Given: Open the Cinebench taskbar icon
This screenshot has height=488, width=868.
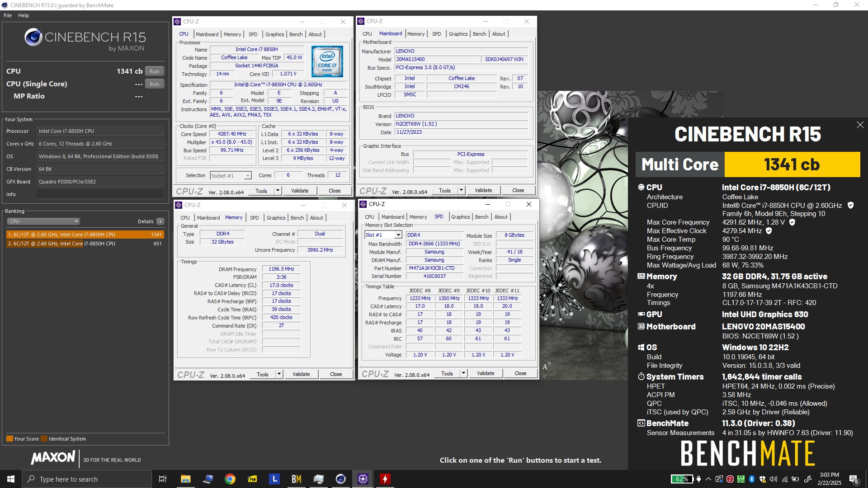Looking at the screenshot, I should coord(341,479).
